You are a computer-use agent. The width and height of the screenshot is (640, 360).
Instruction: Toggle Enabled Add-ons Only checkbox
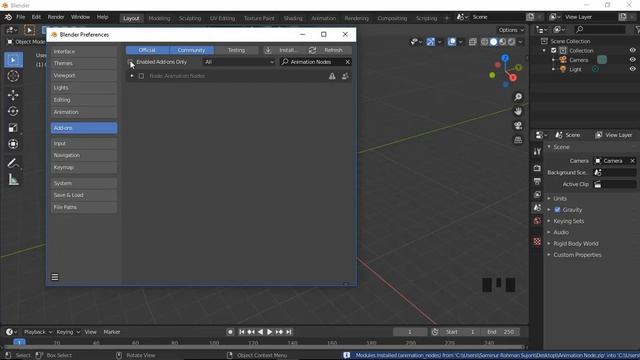(130, 62)
